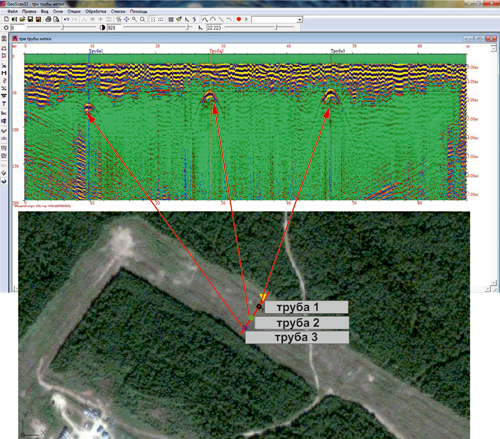
Task: Open the Файл menu
Action: 13,11
